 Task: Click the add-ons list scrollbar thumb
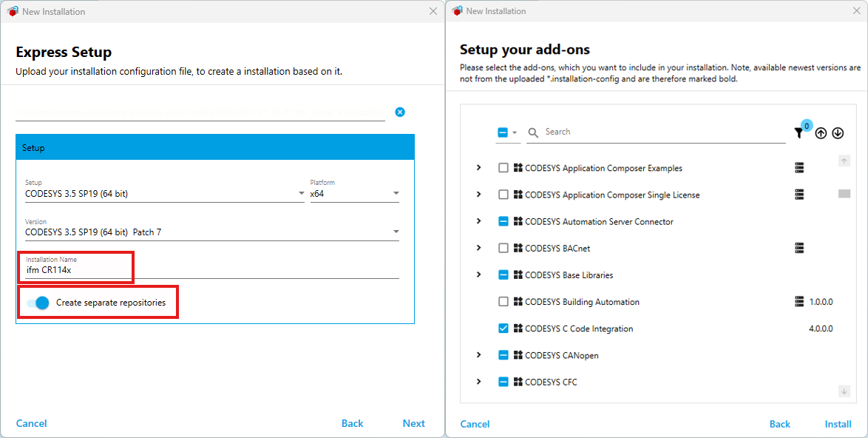[844, 194]
